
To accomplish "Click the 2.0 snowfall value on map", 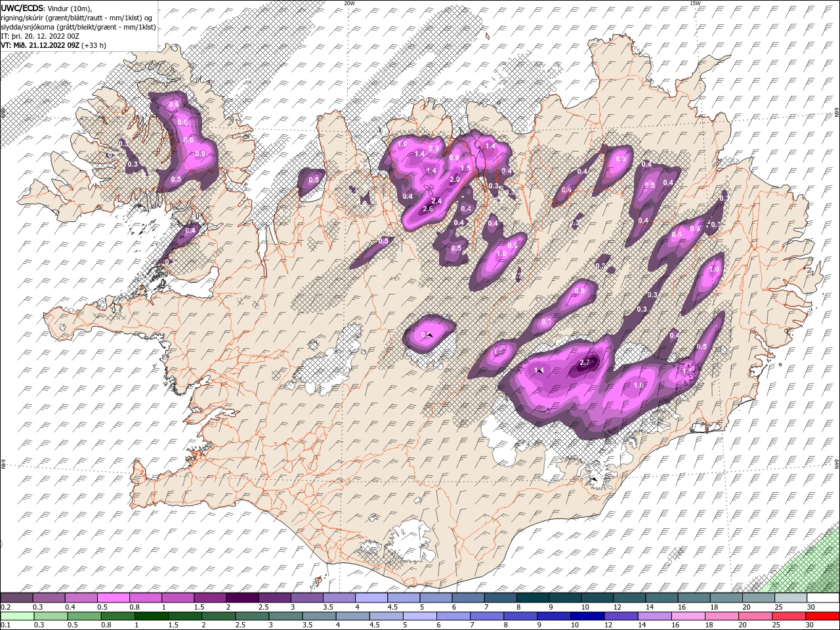I will [454, 179].
